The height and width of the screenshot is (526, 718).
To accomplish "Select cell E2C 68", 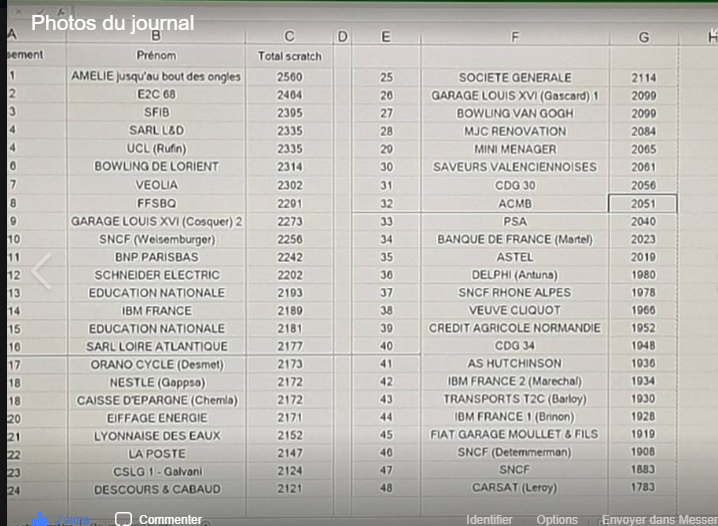I will click(156, 94).
